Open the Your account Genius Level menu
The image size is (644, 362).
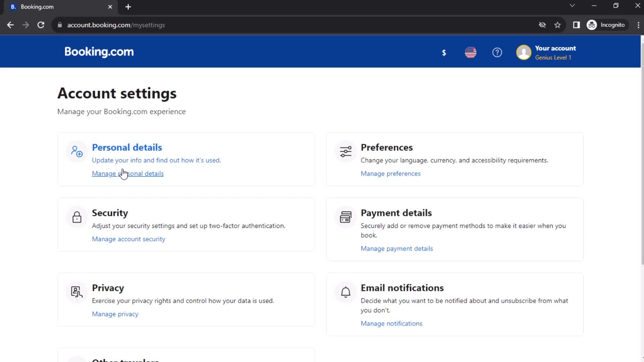tap(546, 52)
